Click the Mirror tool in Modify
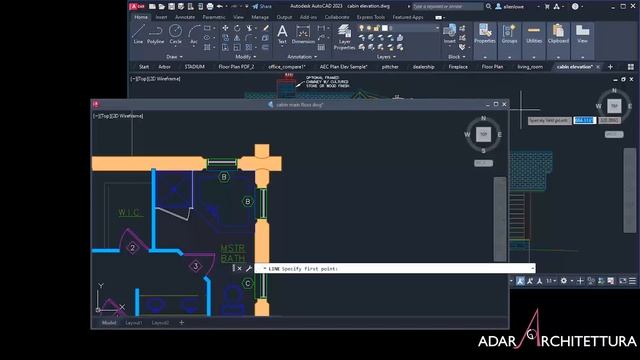 (x=237, y=38)
